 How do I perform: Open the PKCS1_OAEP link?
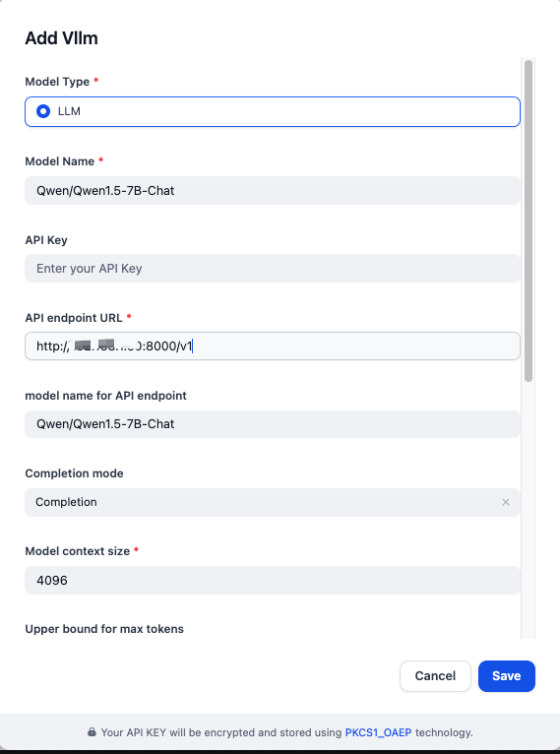(x=378, y=732)
